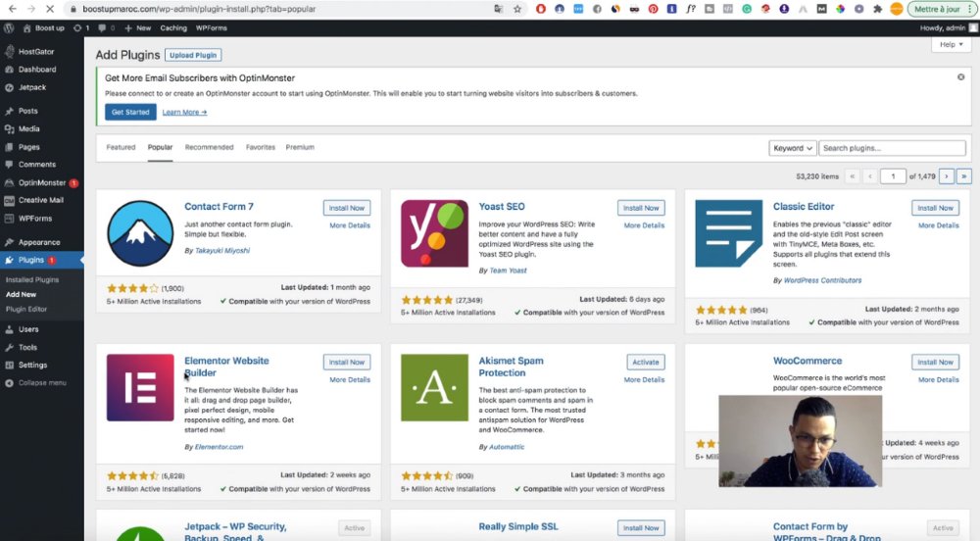Open Tools in the sidebar
The image size is (980, 541).
pos(27,347)
